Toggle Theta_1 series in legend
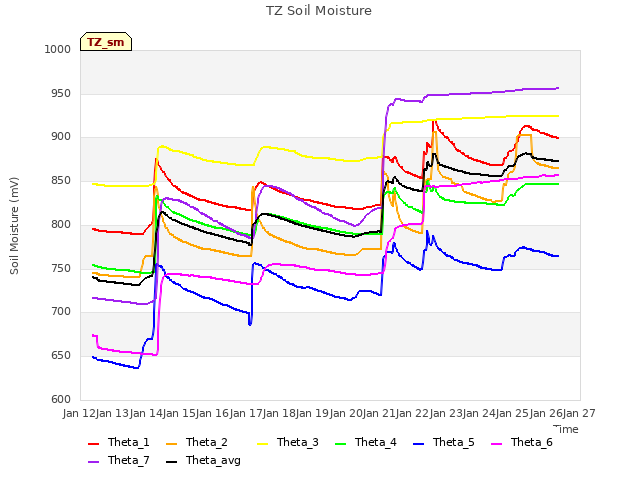The width and height of the screenshot is (640, 480). pos(119,442)
